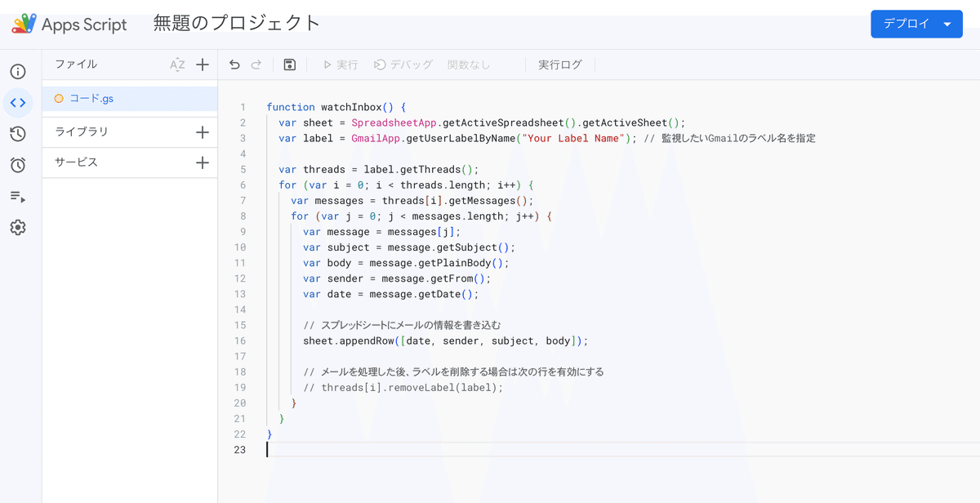Open the 関数なし function selector
980x503 pixels.
[x=469, y=64]
